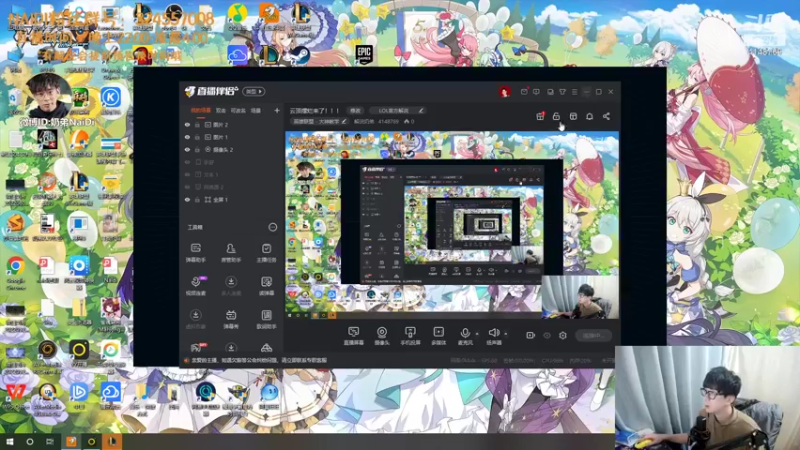Expand the microphone options arrow

coord(477,334)
